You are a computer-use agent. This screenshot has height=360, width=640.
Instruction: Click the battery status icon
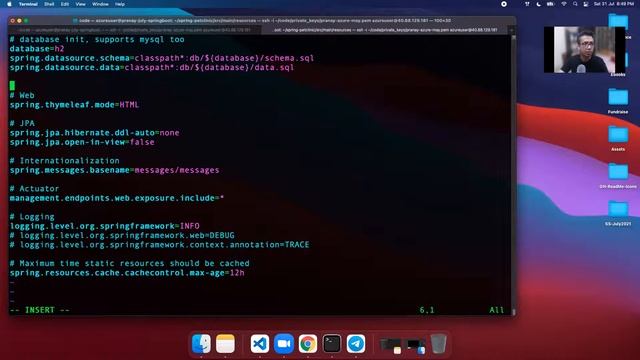(550, 4)
